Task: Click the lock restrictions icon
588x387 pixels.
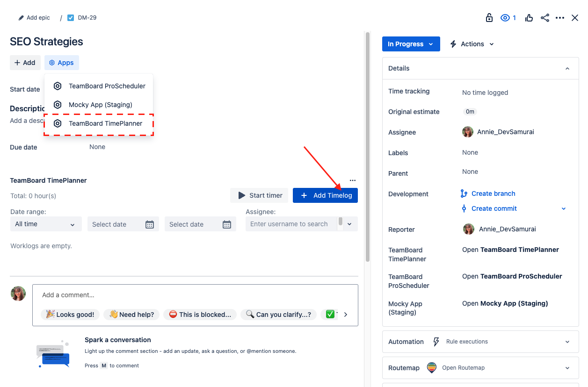Action: click(x=489, y=18)
